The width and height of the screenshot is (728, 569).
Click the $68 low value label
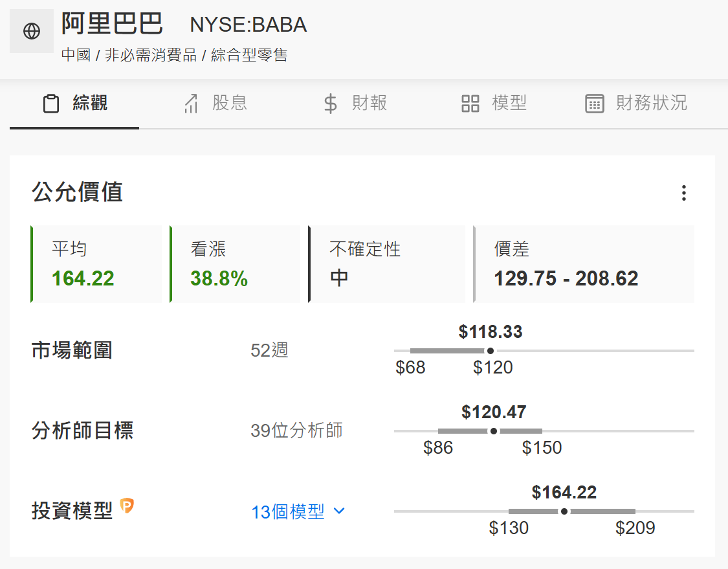(410, 368)
